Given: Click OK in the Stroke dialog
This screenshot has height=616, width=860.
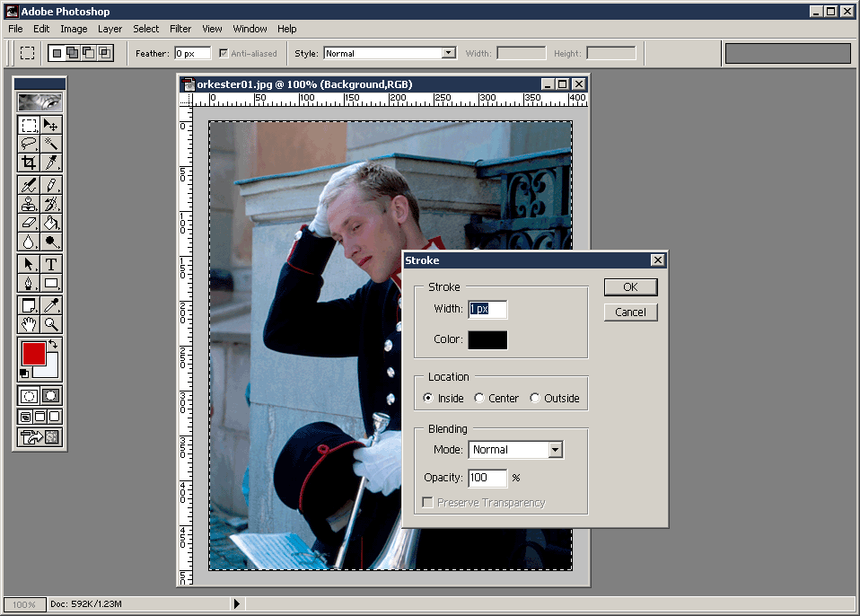Looking at the screenshot, I should tap(630, 287).
